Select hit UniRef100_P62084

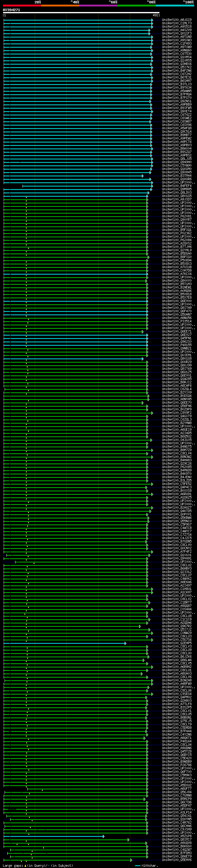click(x=177, y=240)
